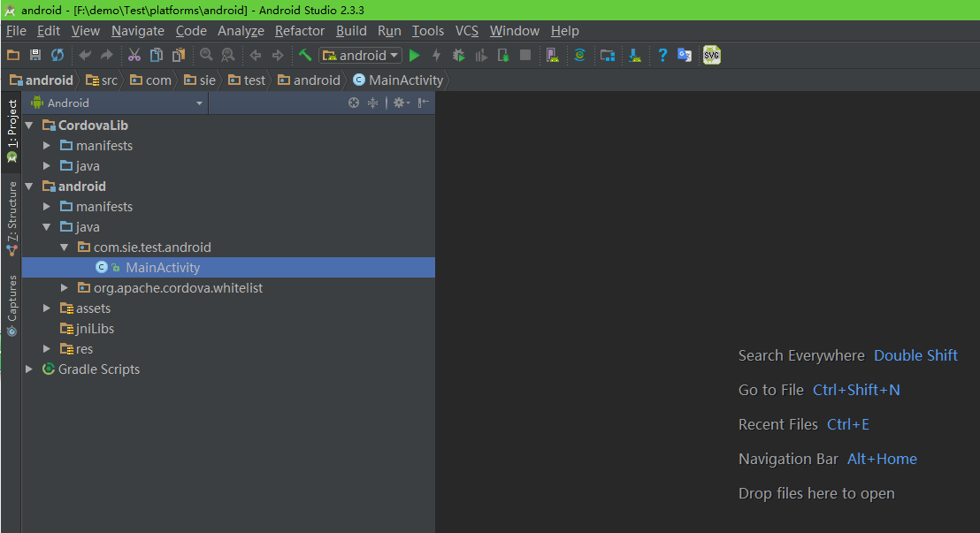Open the Window menu

515,31
